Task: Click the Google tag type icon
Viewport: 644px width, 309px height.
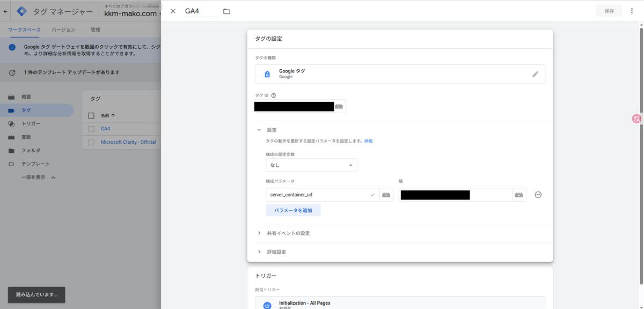Action: coord(267,74)
